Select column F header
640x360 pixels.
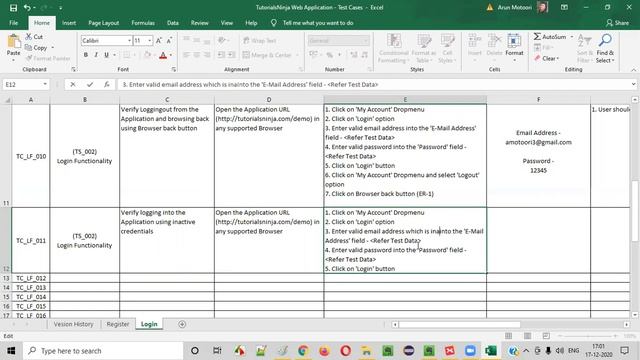point(538,100)
